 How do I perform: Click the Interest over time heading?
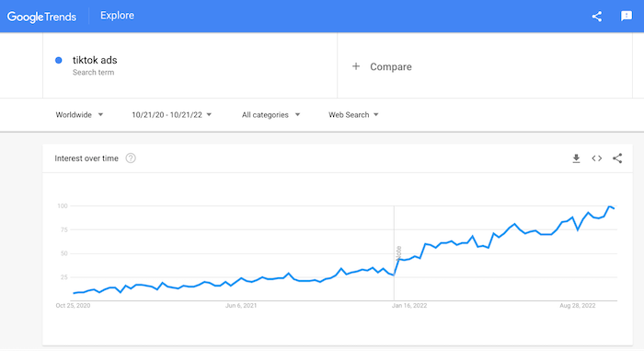[x=86, y=158]
